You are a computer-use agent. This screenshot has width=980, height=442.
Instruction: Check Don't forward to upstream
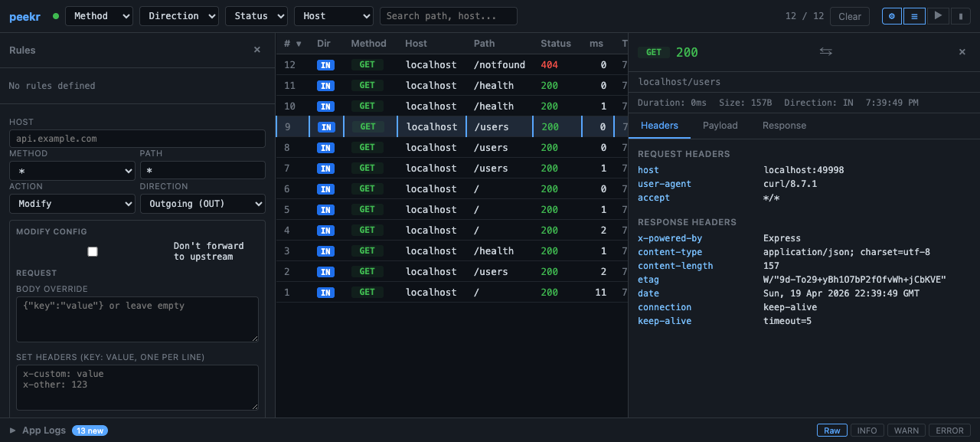93,251
